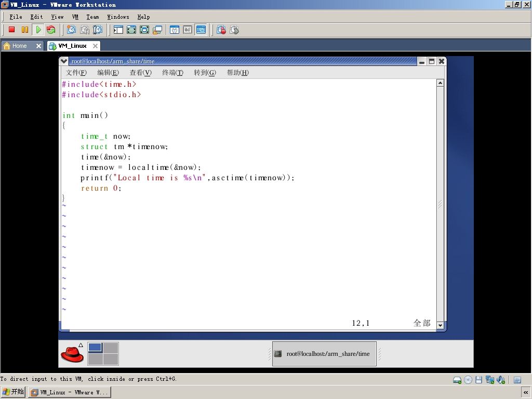The image size is (532, 399).
Task: Open the Help menu
Action: tap(143, 17)
